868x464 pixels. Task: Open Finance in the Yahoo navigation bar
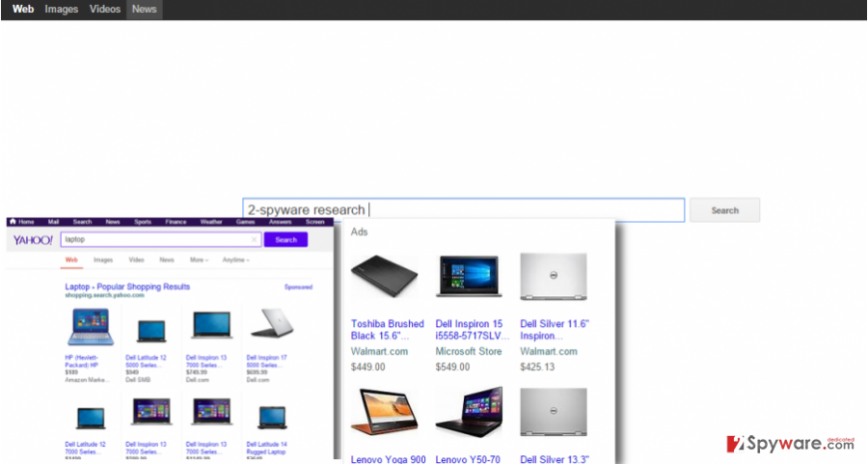tap(176, 222)
